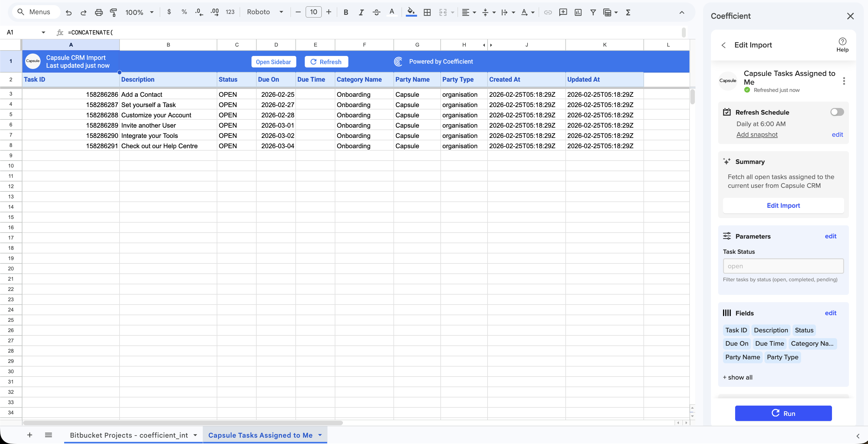868x444 pixels.
Task: Show side panel chevron at bottom right
Action: click(x=857, y=436)
